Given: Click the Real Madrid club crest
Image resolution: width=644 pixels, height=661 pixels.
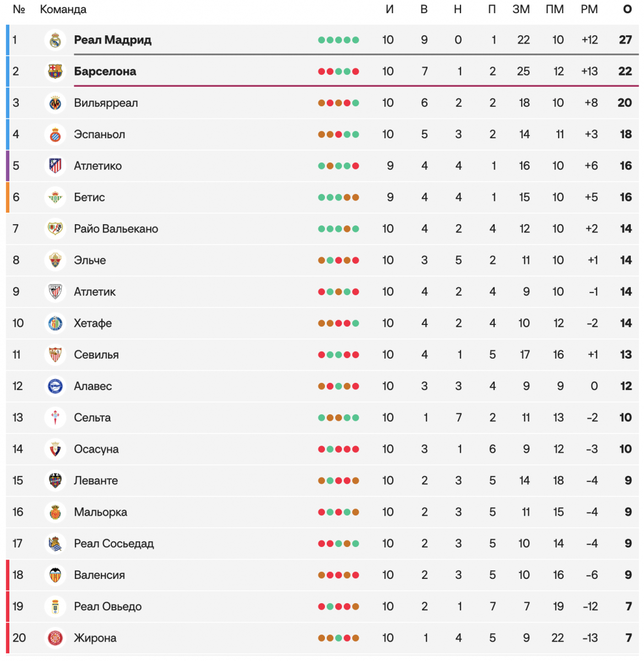Looking at the screenshot, I should pyautogui.click(x=55, y=40).
